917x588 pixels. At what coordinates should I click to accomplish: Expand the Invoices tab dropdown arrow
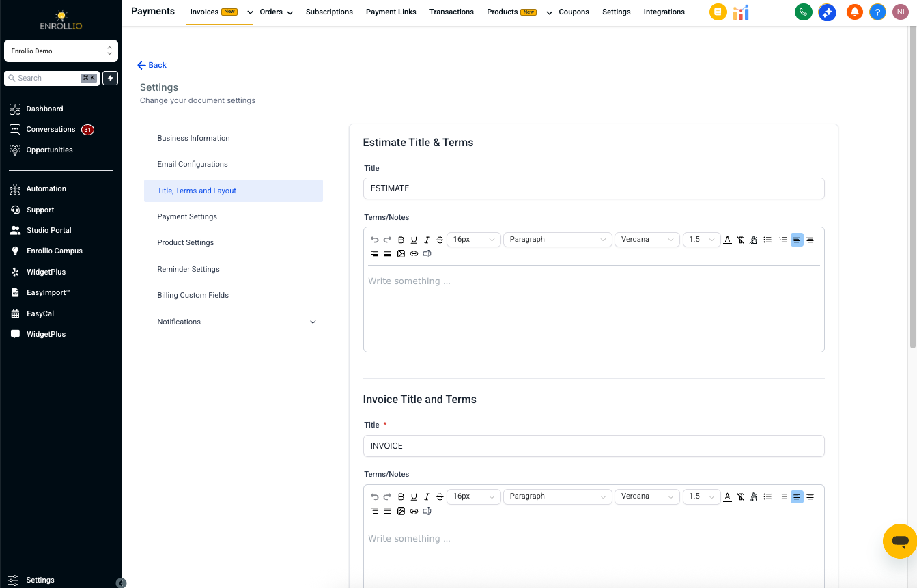click(250, 12)
